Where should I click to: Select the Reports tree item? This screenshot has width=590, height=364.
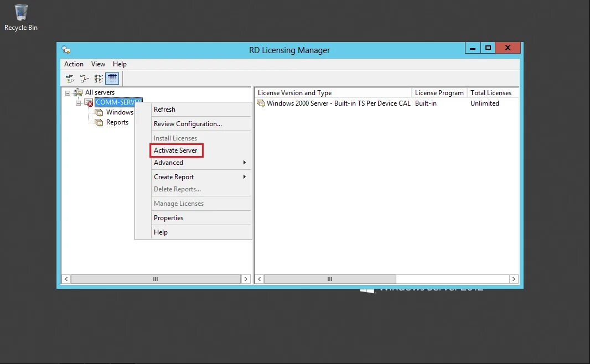point(117,122)
